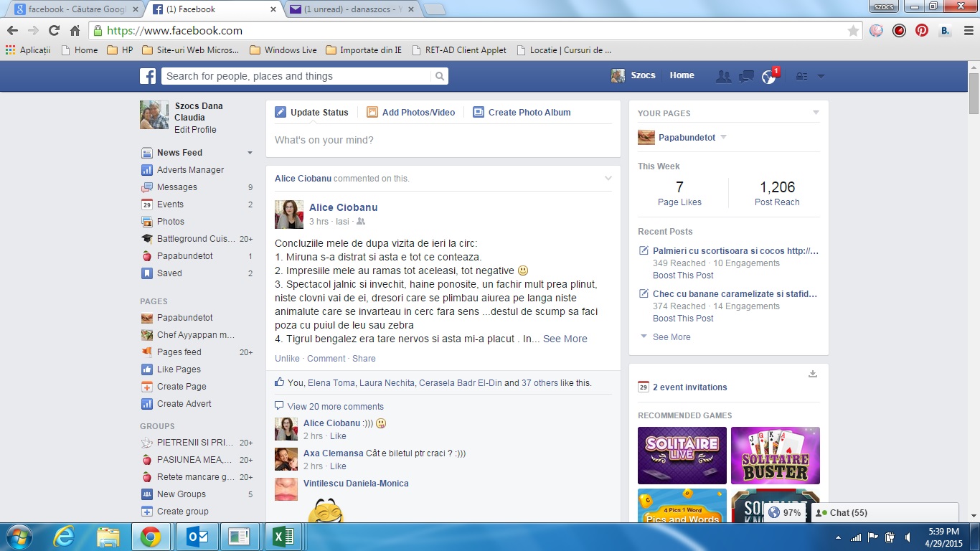Click the Adverts Manager chart icon
The height and width of the screenshot is (551, 980).
tap(147, 170)
